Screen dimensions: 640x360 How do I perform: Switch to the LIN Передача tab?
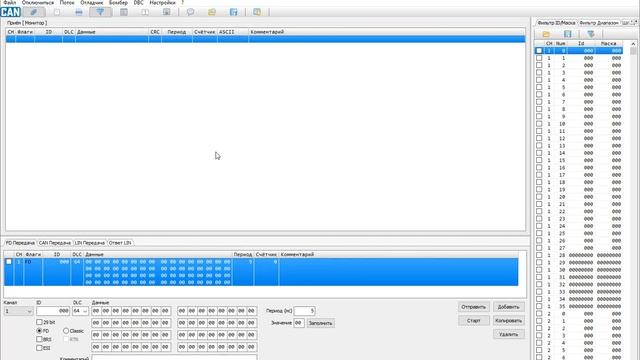(x=89, y=243)
